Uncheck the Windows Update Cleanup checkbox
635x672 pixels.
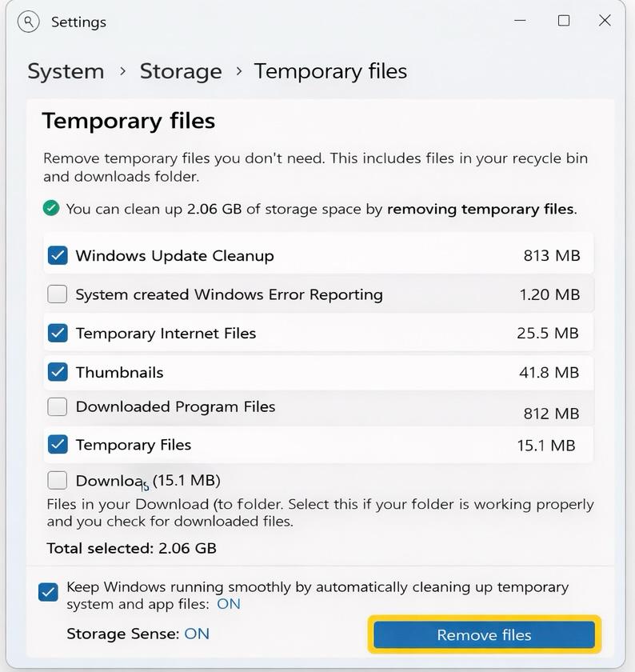click(x=57, y=255)
